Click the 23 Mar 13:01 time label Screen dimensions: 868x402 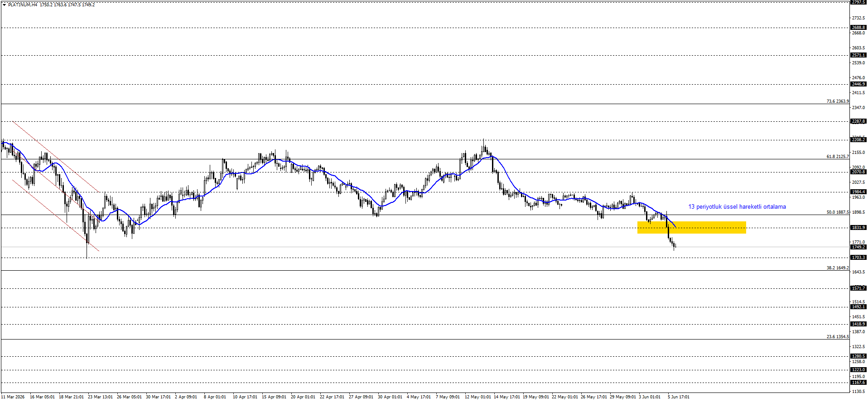[x=100, y=397]
